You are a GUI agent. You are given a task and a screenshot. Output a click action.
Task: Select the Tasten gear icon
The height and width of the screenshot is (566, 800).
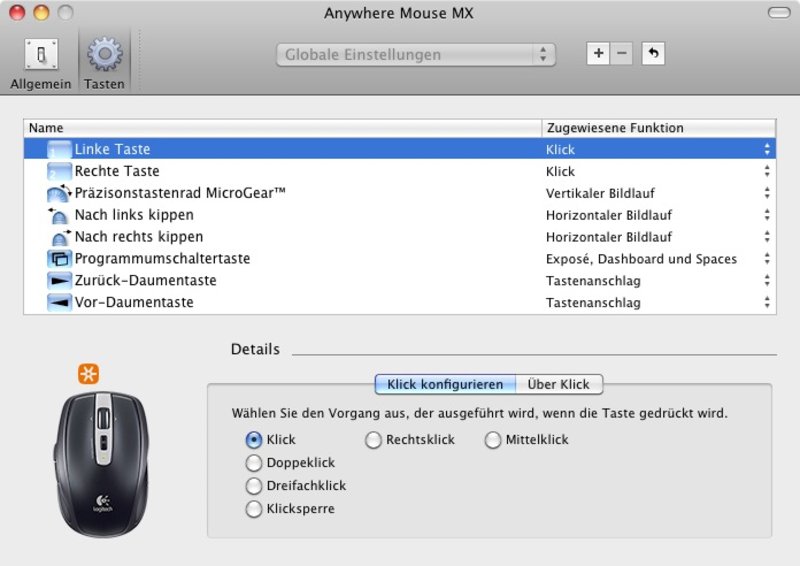pos(104,55)
